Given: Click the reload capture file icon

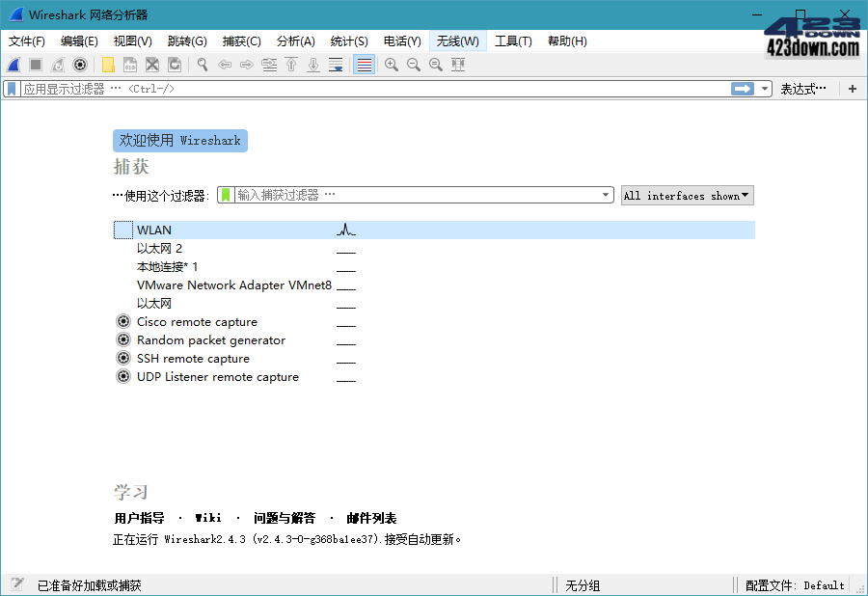Looking at the screenshot, I should click(175, 65).
